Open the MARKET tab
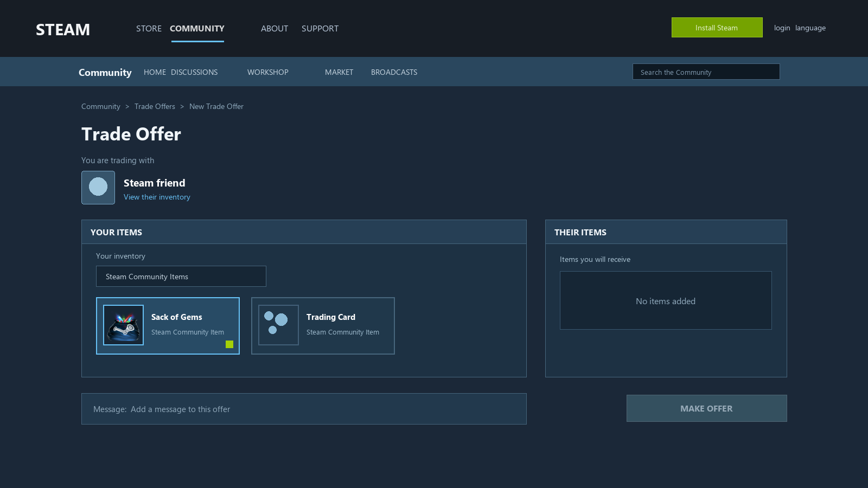This screenshot has width=868, height=488. (x=339, y=72)
